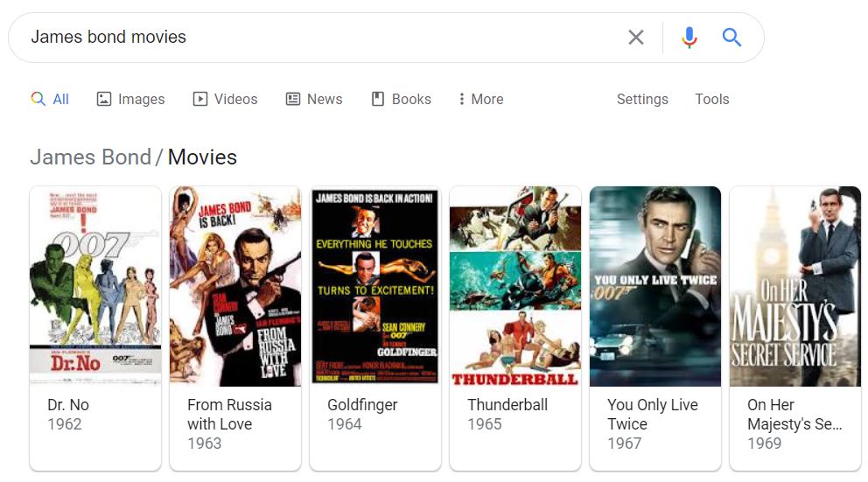Open the Images results tab
The image size is (868, 482).
pos(130,99)
